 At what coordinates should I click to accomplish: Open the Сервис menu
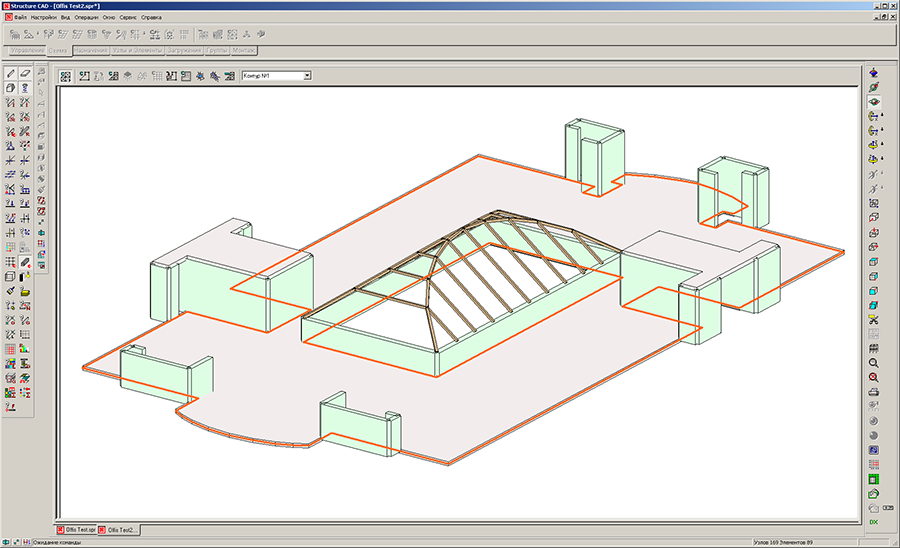pyautogui.click(x=128, y=18)
